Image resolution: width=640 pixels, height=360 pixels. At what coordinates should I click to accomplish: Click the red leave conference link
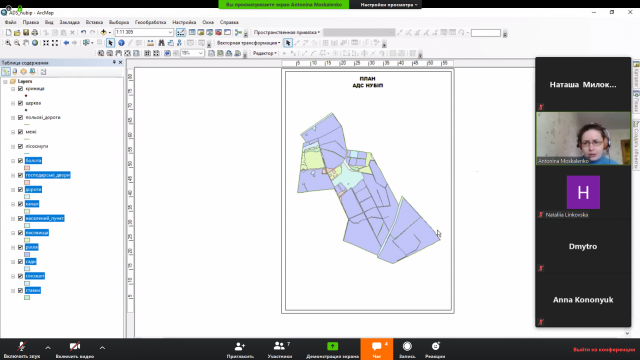604,349
